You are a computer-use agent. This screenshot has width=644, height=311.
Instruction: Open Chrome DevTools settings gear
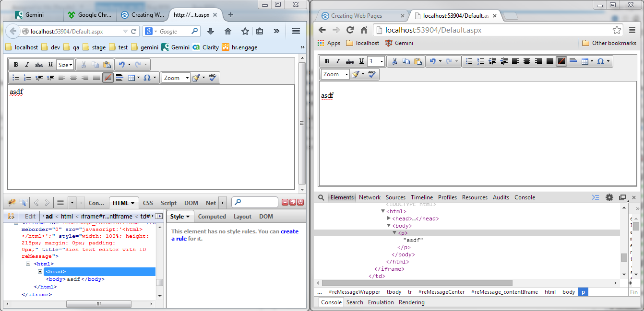coord(609,197)
